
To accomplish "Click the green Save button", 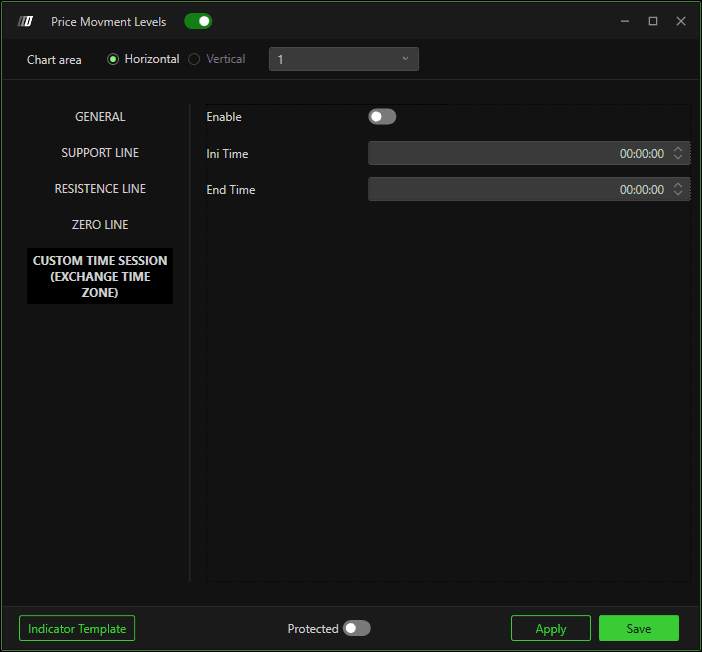I will coord(639,628).
